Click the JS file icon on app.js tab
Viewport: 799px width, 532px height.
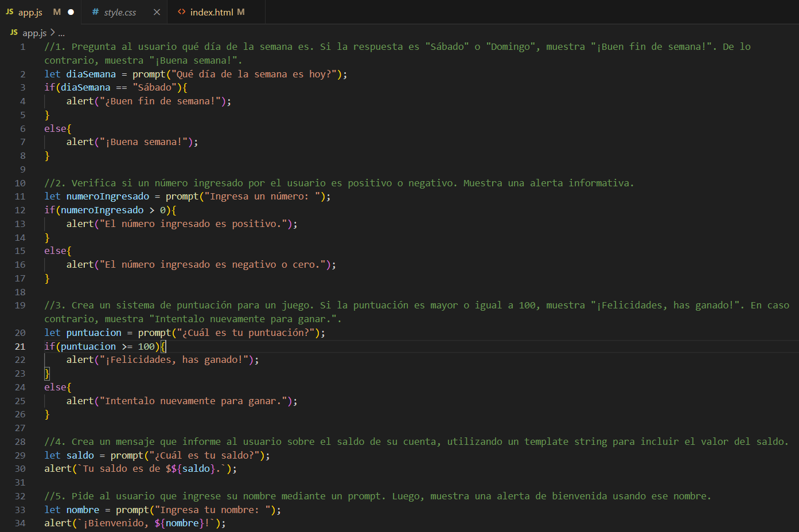tap(9, 11)
